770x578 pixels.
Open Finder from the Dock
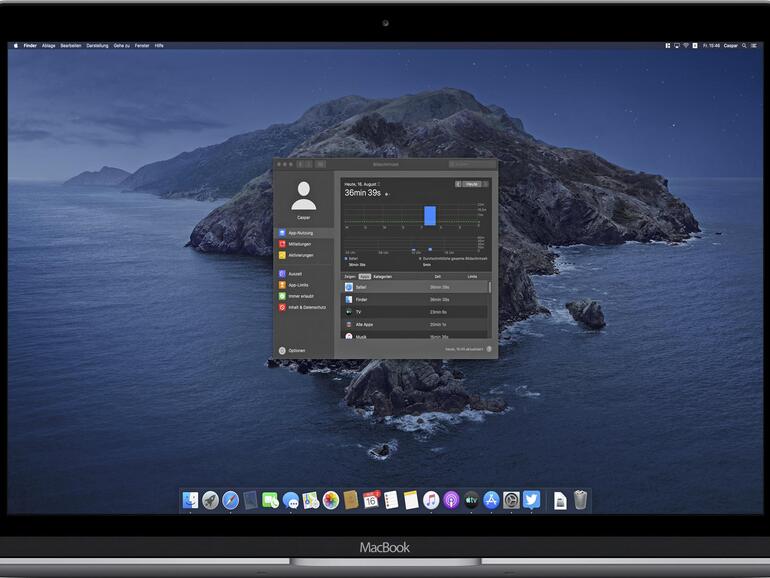pos(190,500)
